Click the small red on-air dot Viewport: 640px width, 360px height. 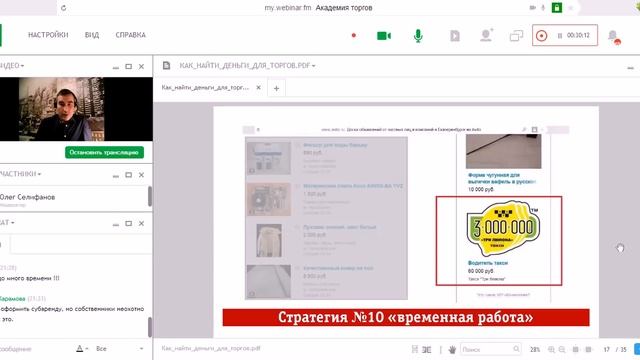click(x=354, y=36)
